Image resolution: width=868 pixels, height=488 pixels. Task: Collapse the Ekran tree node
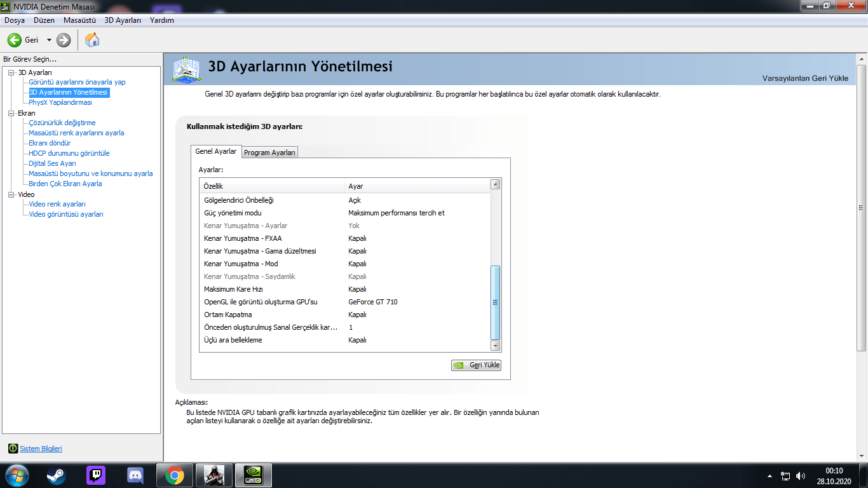[x=11, y=113]
